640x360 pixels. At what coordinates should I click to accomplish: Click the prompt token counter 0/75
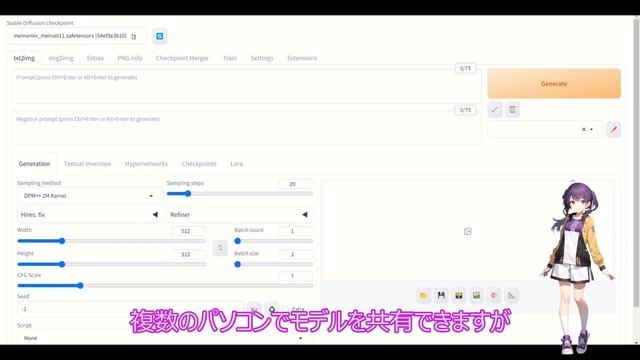pos(465,69)
